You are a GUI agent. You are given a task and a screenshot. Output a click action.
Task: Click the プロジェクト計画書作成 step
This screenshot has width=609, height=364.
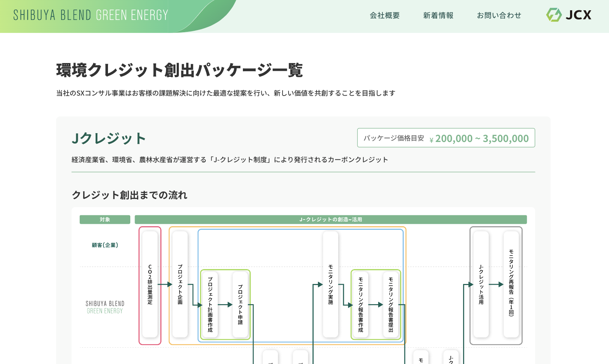pyautogui.click(x=210, y=305)
